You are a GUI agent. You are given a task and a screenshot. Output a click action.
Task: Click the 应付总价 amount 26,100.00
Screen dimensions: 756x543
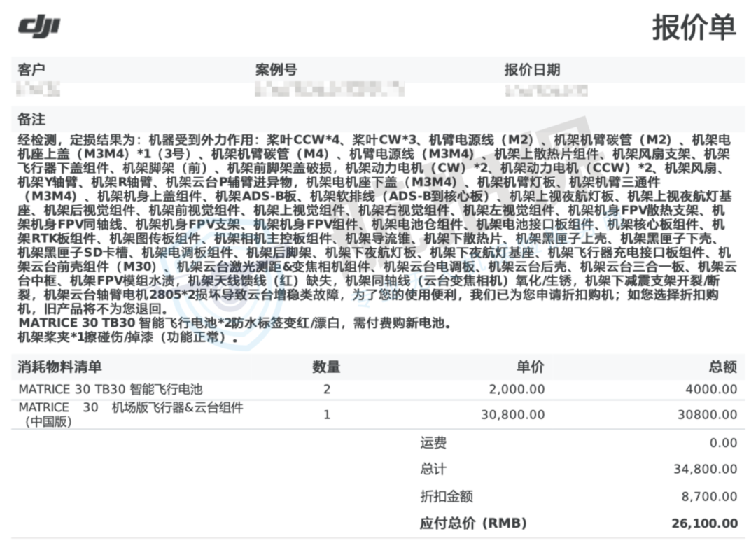coord(704,523)
